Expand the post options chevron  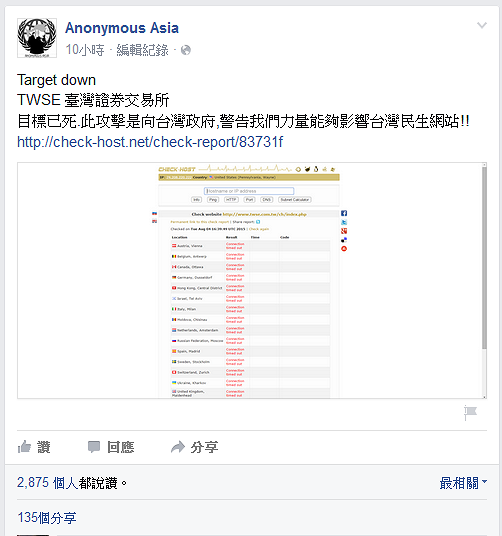pyautogui.click(x=481, y=25)
